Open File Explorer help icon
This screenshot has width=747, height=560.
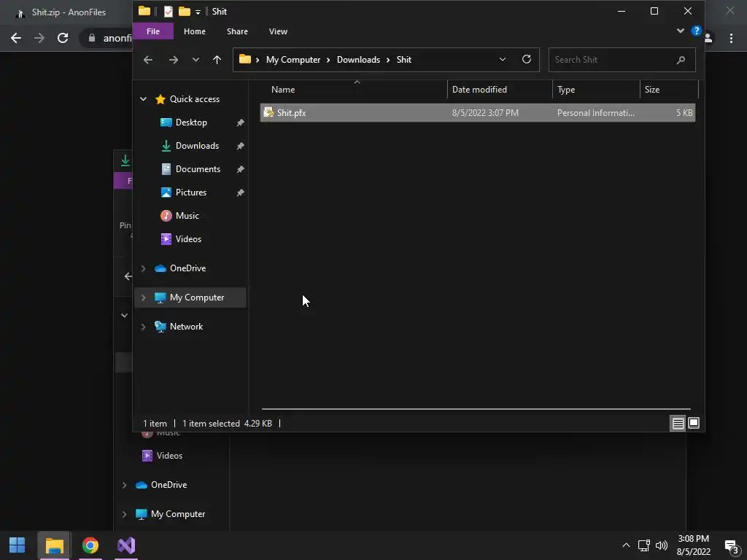point(696,31)
